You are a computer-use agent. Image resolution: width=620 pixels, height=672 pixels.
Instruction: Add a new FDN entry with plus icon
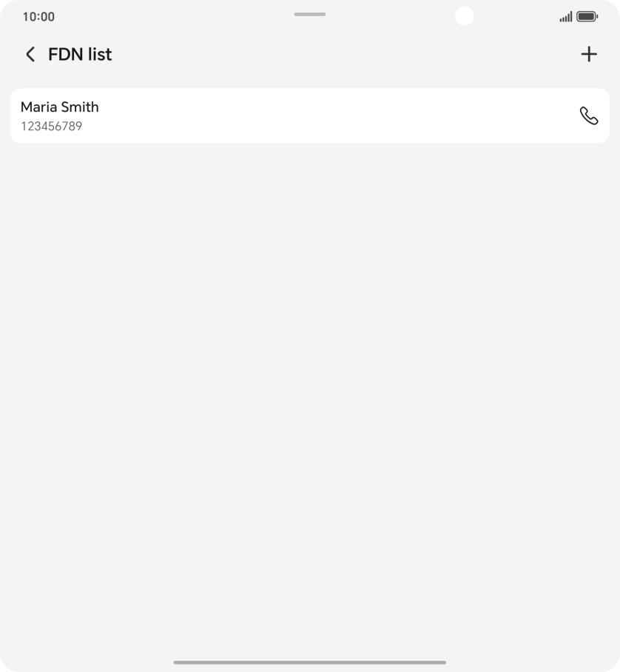click(x=589, y=54)
